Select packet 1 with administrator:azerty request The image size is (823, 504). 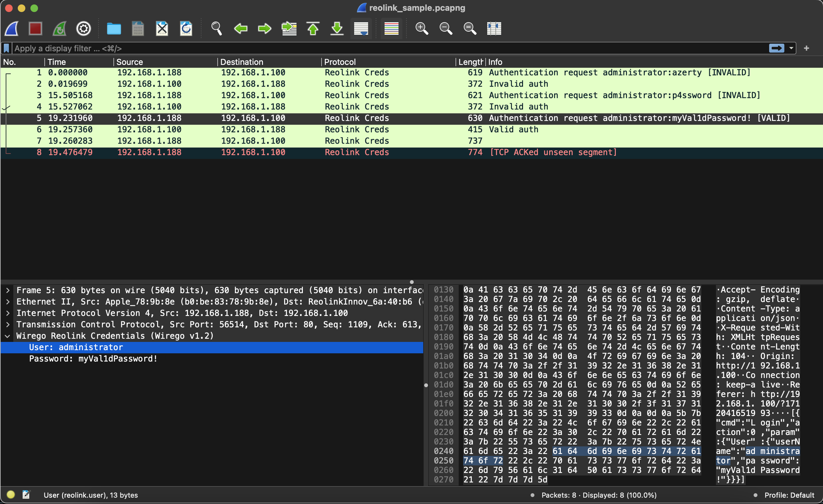(x=411, y=72)
